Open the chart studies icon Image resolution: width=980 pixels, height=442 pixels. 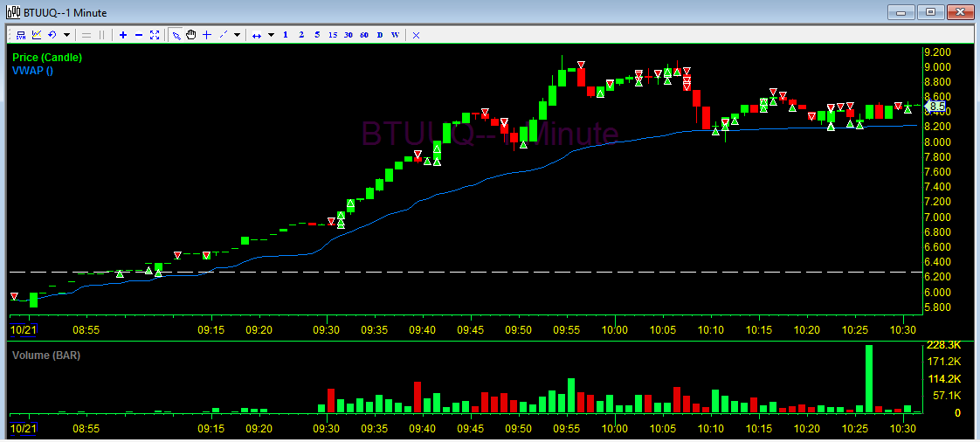[x=37, y=35]
